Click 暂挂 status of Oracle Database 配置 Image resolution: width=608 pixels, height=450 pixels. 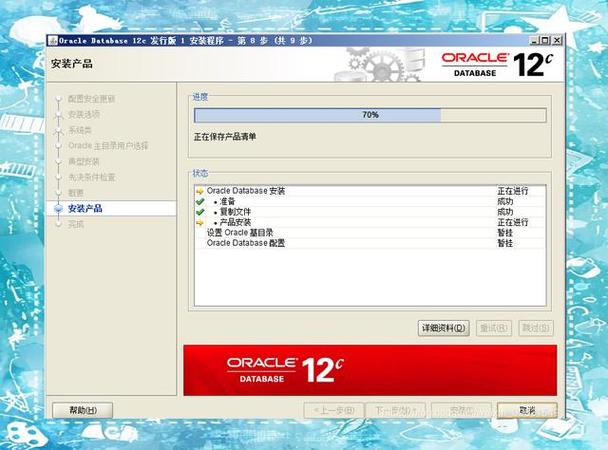click(x=505, y=243)
